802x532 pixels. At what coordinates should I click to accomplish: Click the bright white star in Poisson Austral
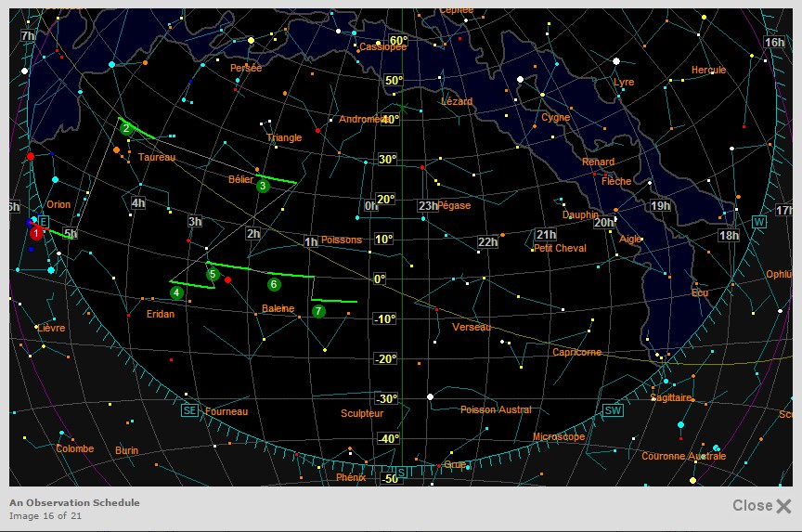(x=430, y=397)
